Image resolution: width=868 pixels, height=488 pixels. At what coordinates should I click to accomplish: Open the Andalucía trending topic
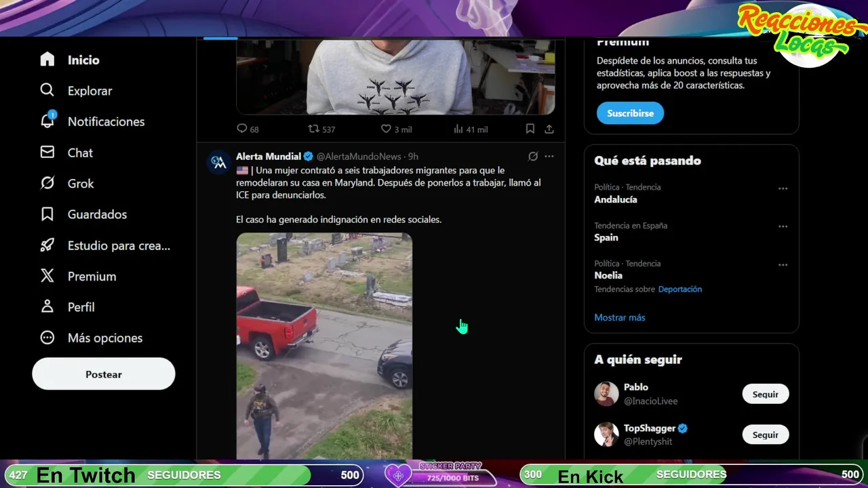click(x=616, y=199)
